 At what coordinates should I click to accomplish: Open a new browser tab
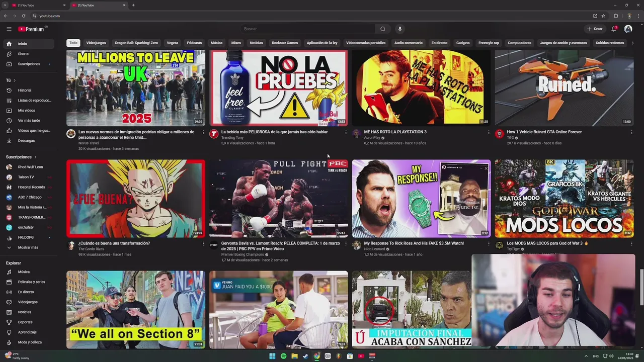point(133,5)
